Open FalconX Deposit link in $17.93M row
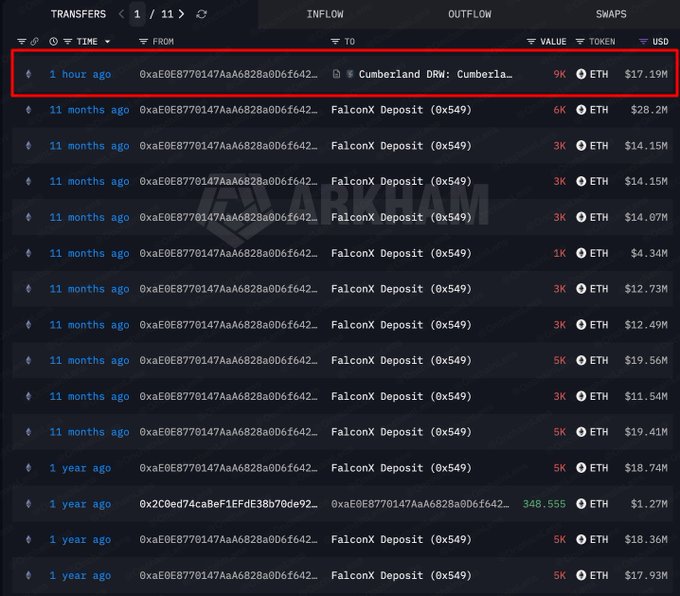Viewport: 680px width, 596px height. tap(401, 575)
